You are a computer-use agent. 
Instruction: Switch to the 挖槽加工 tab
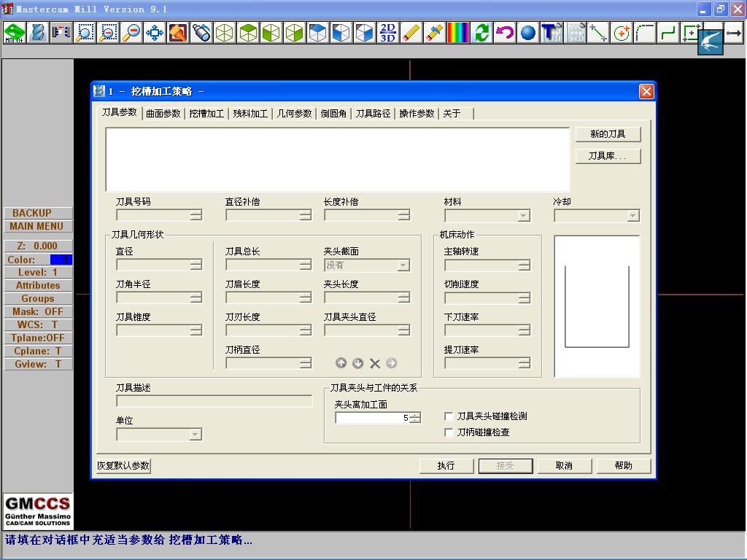click(x=206, y=113)
